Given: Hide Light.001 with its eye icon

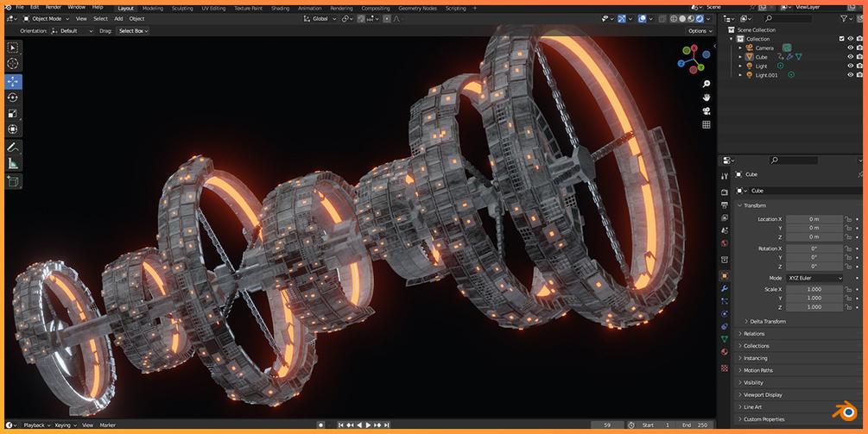Looking at the screenshot, I should point(851,75).
